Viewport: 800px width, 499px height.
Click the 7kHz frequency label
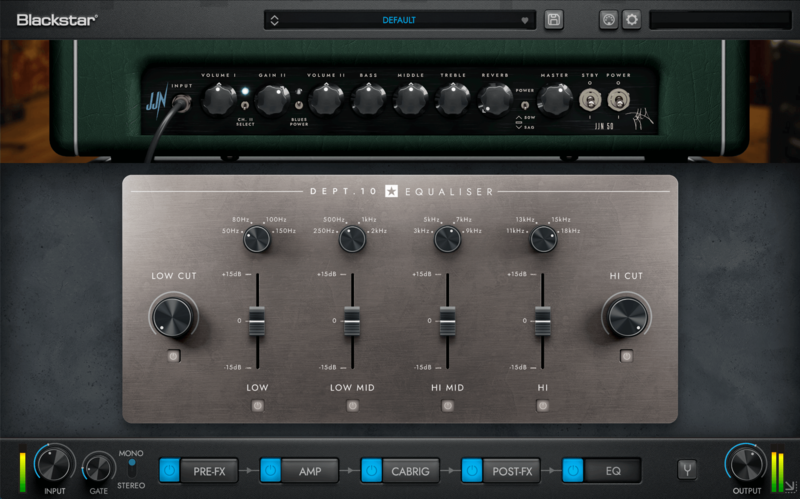(x=464, y=219)
